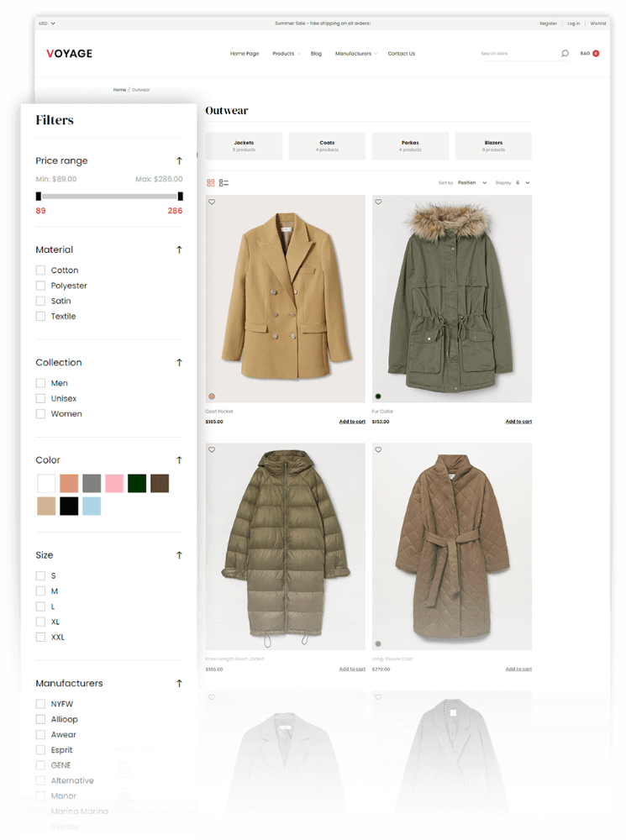Click the Search store input field
Image resolution: width=626 pixels, height=840 pixels.
pyautogui.click(x=516, y=54)
